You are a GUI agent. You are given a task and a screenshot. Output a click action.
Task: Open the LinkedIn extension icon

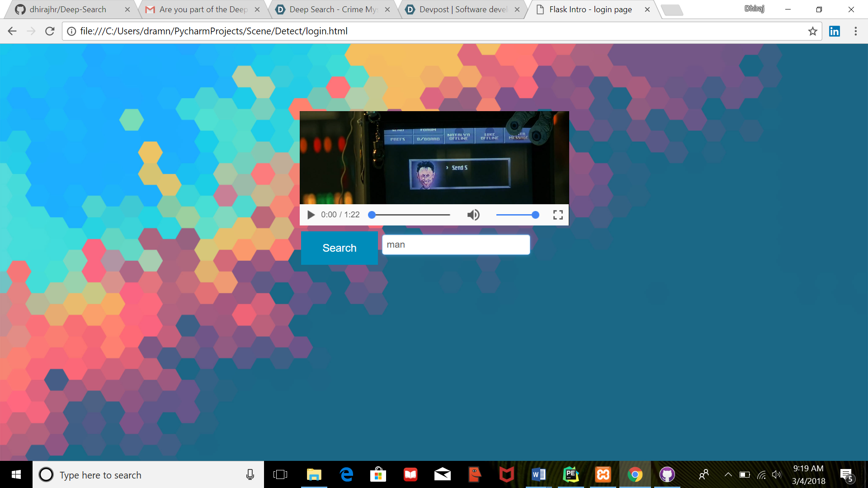[835, 31]
